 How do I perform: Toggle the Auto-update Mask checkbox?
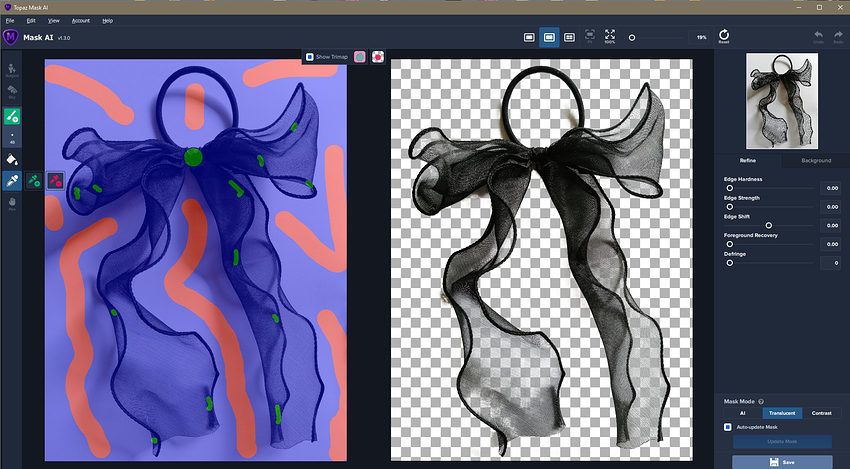pyautogui.click(x=728, y=427)
